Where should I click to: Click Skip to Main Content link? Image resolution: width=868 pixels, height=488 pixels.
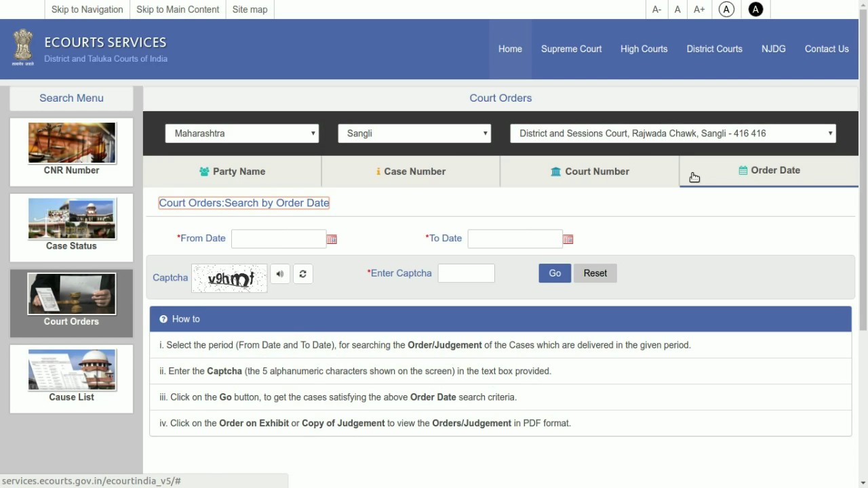tap(178, 9)
